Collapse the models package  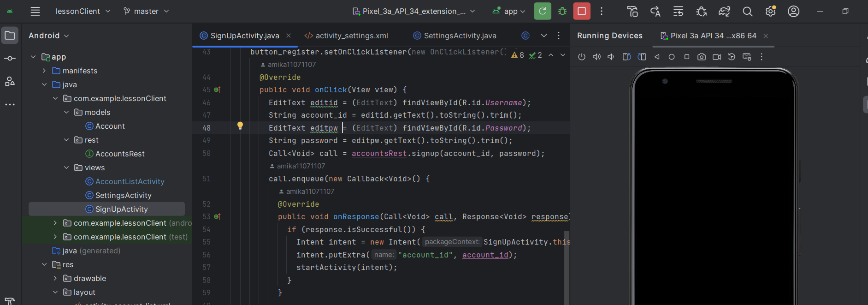point(66,112)
